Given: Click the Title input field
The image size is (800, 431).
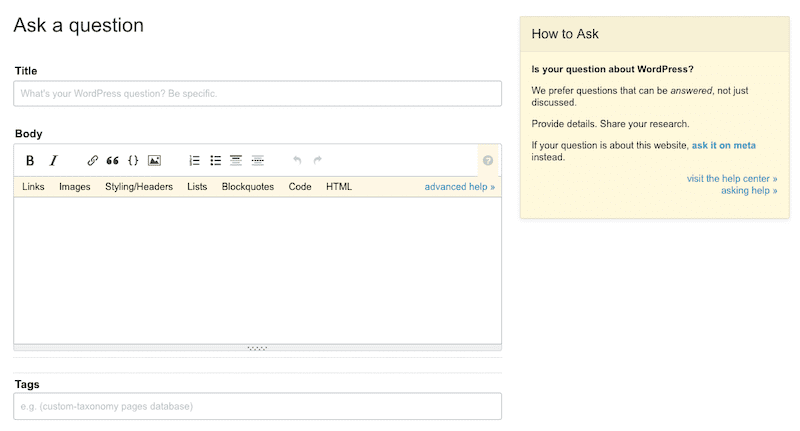Looking at the screenshot, I should 257,94.
